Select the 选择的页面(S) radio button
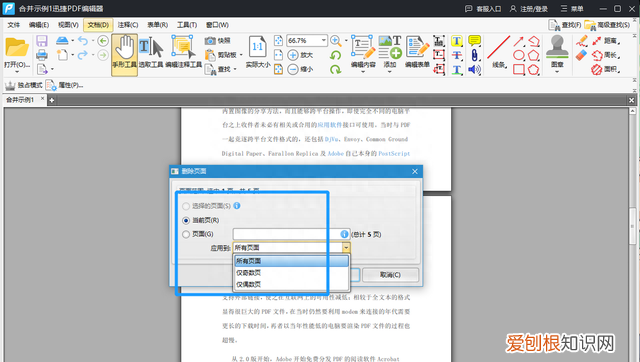Image resolution: width=640 pixels, height=362 pixels. (x=186, y=206)
